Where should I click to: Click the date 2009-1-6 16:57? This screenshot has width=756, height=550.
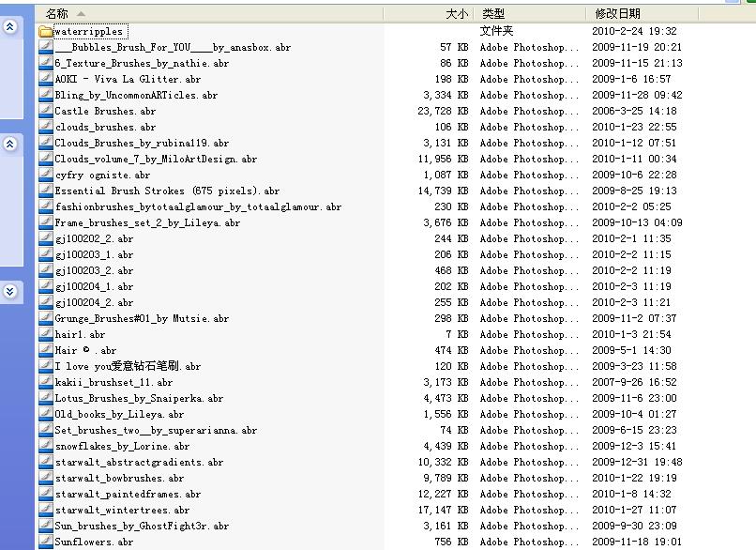pos(631,79)
